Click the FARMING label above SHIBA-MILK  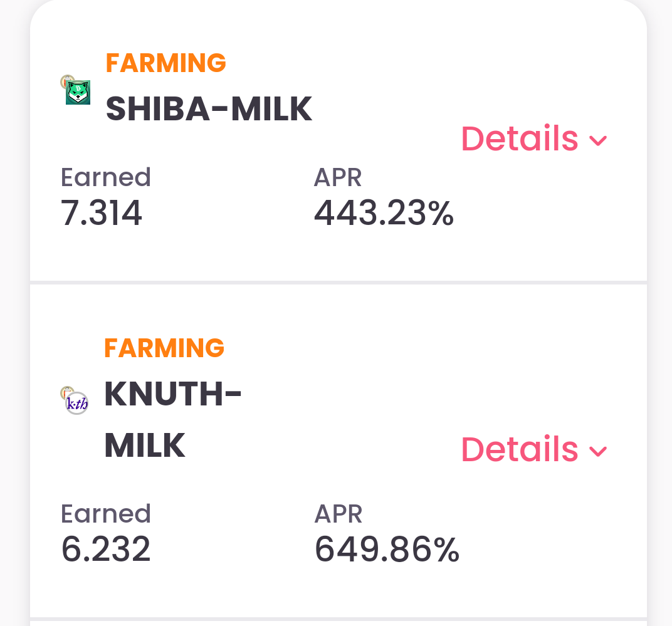click(x=166, y=63)
